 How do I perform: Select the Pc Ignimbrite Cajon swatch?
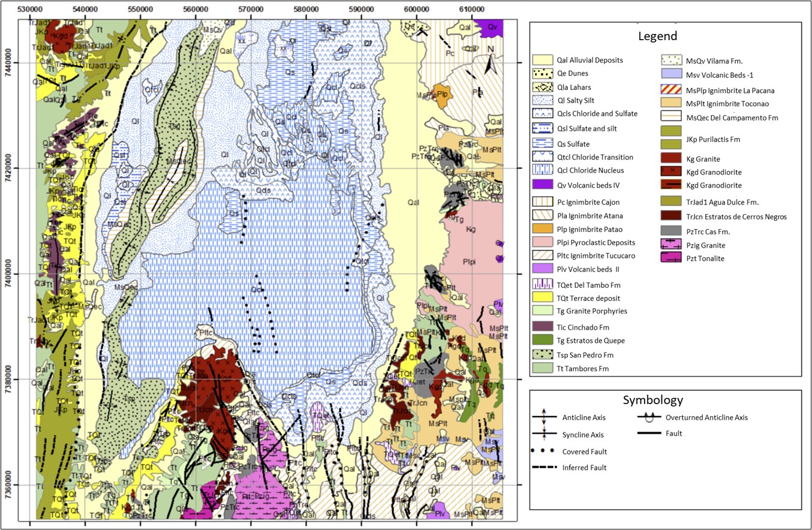point(543,202)
